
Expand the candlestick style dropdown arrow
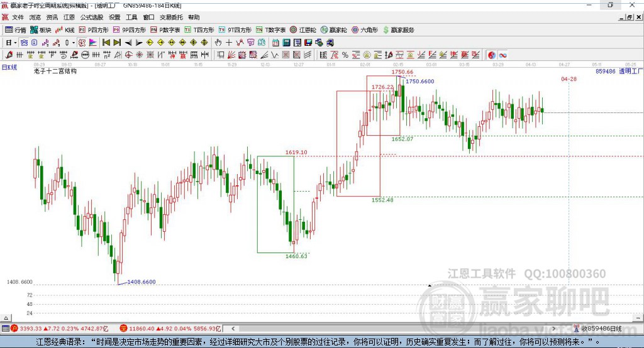(x=74, y=43)
